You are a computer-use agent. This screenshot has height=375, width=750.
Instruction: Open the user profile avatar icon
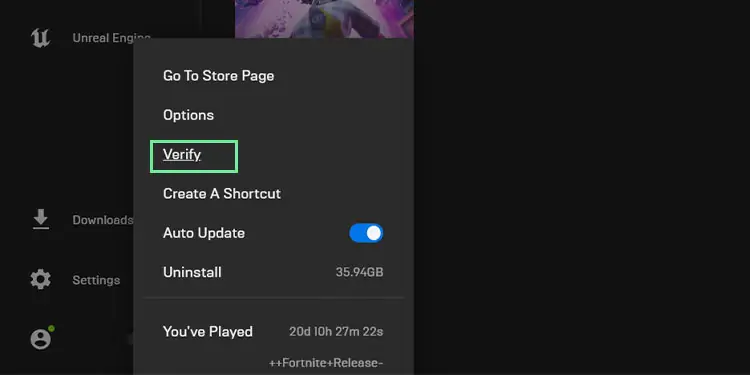[41, 338]
